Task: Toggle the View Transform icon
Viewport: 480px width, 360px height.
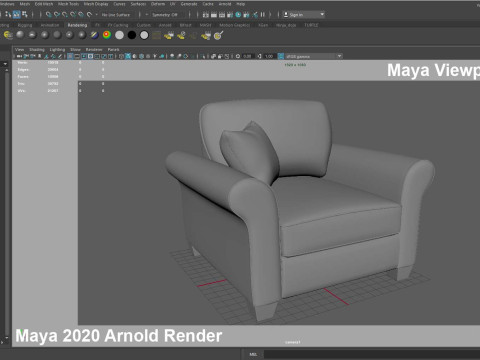Action: pyautogui.click(x=281, y=56)
